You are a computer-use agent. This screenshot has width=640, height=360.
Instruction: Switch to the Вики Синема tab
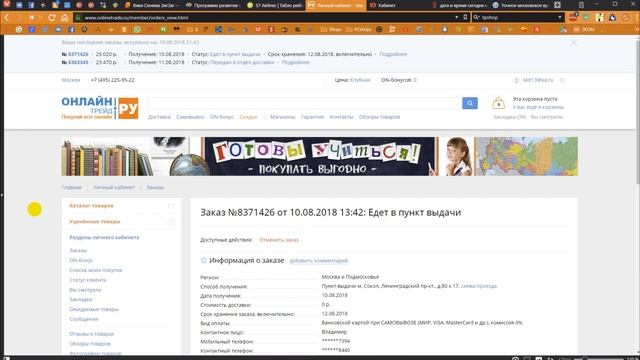(151, 5)
